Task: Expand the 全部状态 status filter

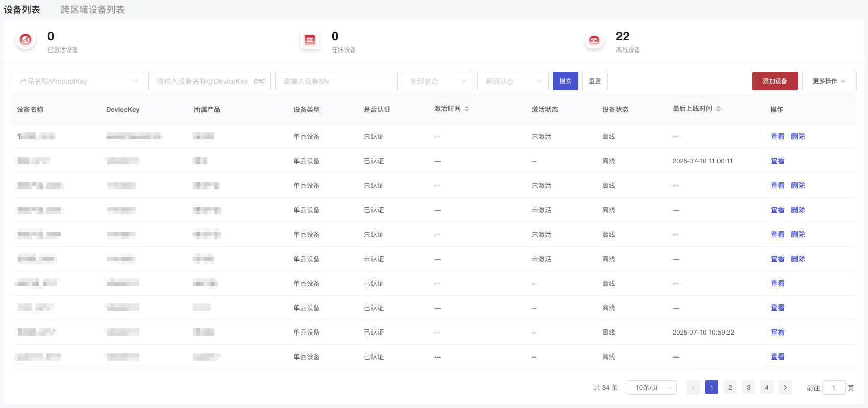Action: (x=437, y=81)
